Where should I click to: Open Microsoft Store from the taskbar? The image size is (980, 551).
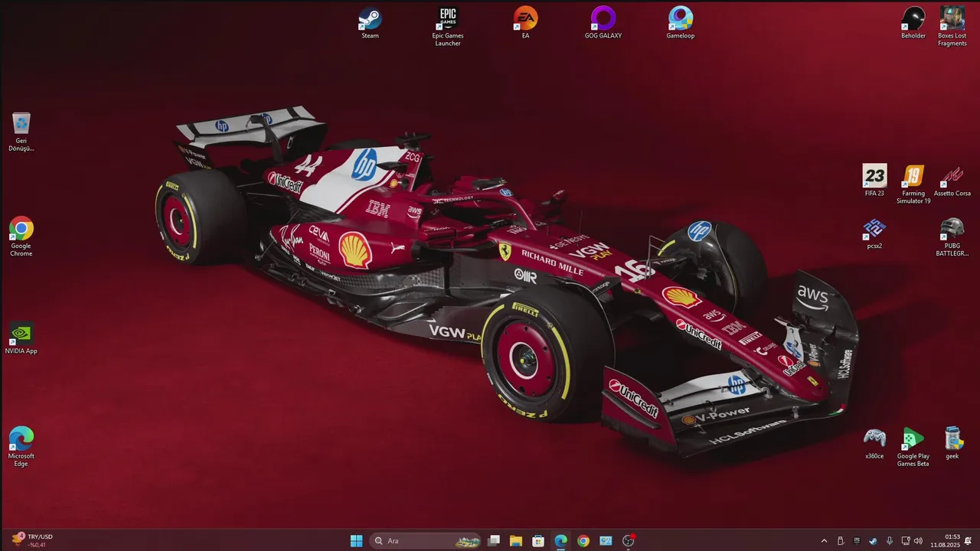click(538, 541)
